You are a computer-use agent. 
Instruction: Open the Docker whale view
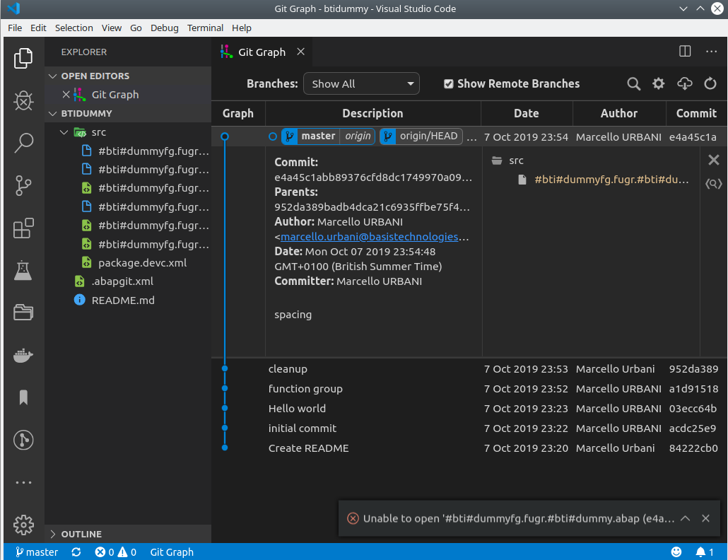click(23, 355)
